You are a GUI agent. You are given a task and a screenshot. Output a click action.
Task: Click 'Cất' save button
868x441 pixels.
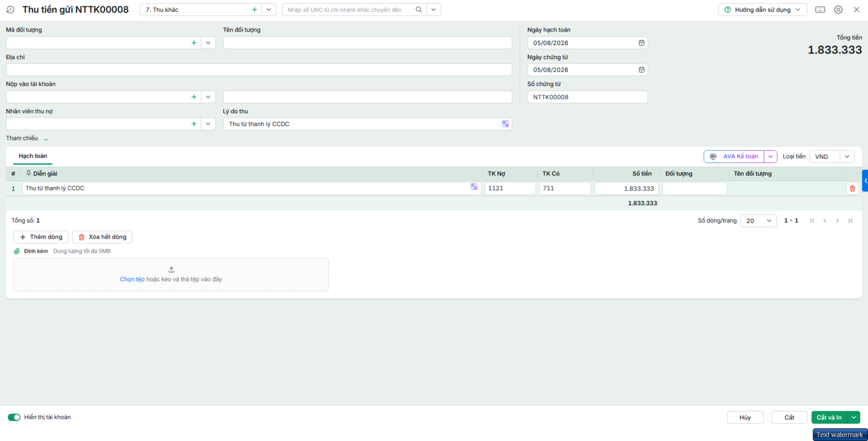[789, 417]
